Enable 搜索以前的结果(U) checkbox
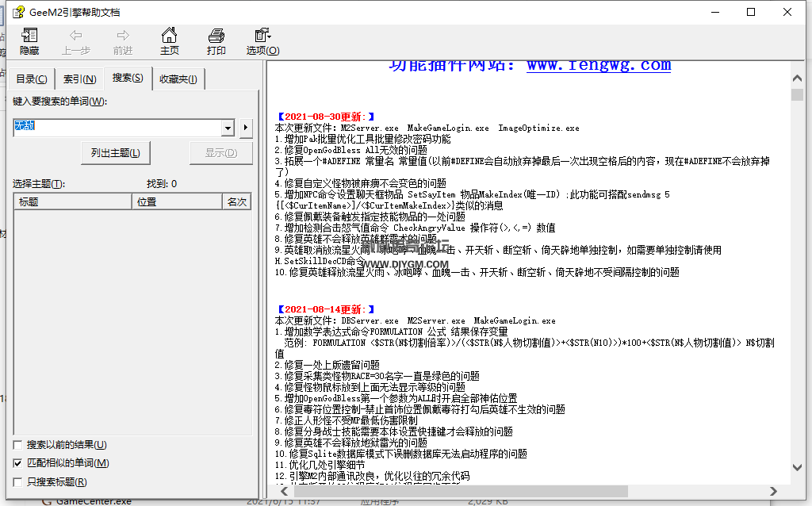812x506 pixels. (17, 445)
